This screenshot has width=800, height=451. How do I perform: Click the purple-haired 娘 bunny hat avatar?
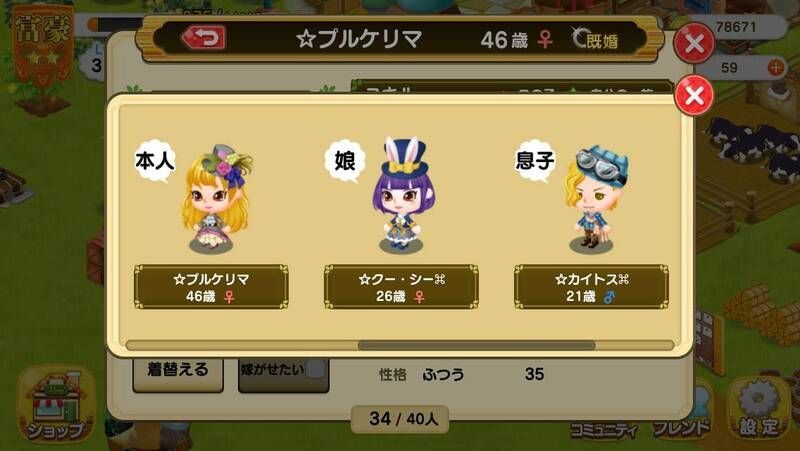coord(403,195)
